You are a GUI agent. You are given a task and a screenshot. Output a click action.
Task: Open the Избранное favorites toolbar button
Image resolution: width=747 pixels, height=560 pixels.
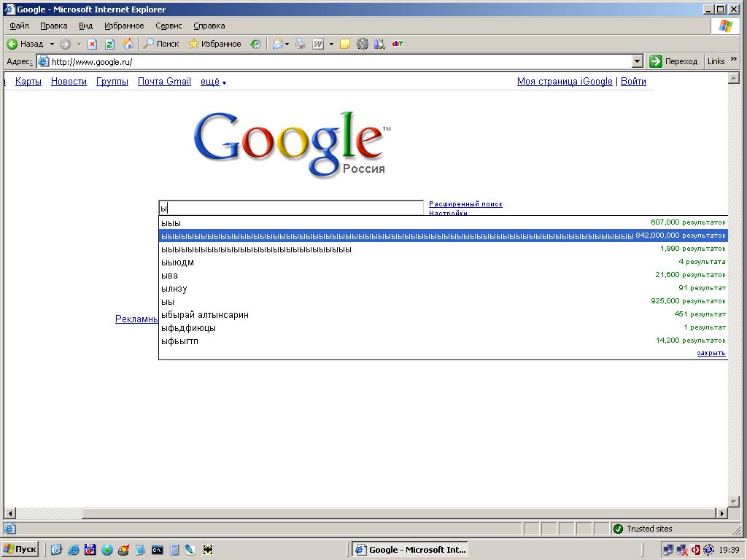pyautogui.click(x=214, y=44)
